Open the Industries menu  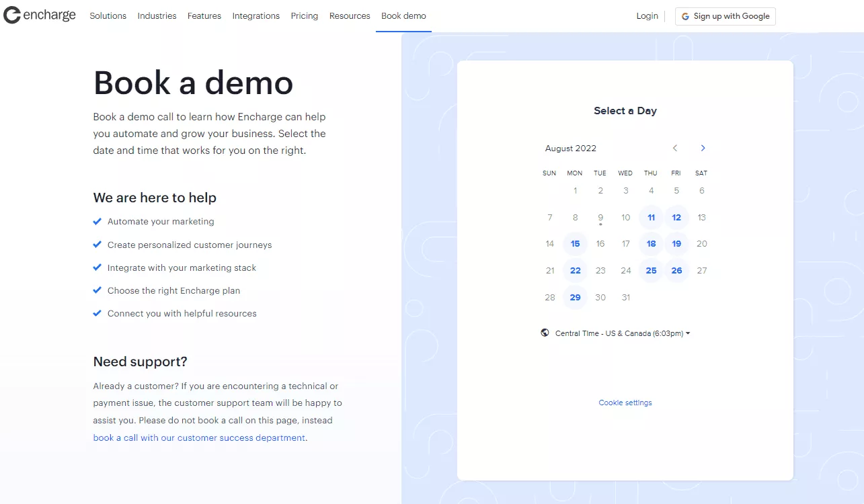pos(157,16)
